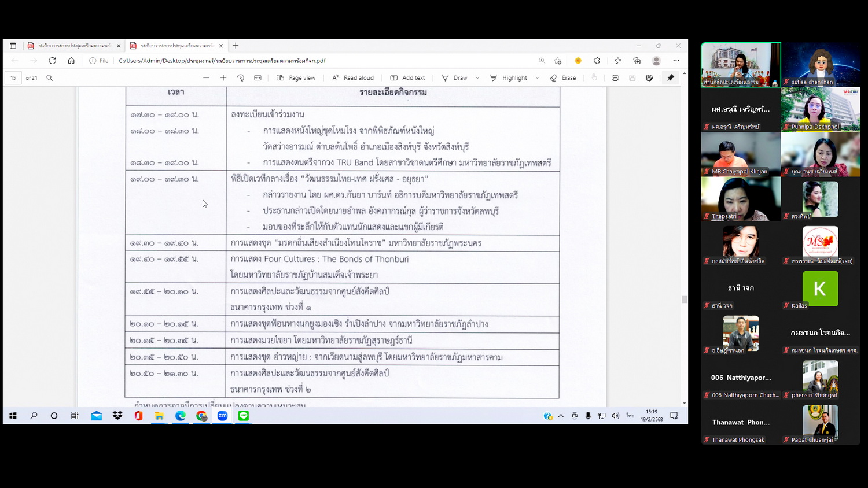868x488 pixels.
Task: Click the page number input field
Action: click(x=13, y=78)
